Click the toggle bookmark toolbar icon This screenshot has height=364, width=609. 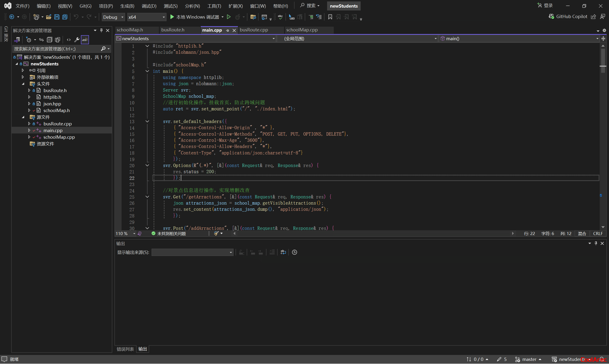coord(330,17)
